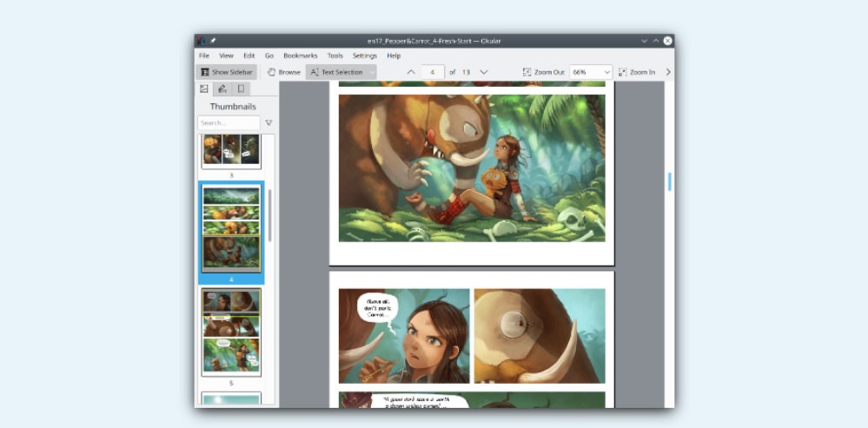Click the Zoom In button
Screen dimensions: 868x428
point(637,72)
